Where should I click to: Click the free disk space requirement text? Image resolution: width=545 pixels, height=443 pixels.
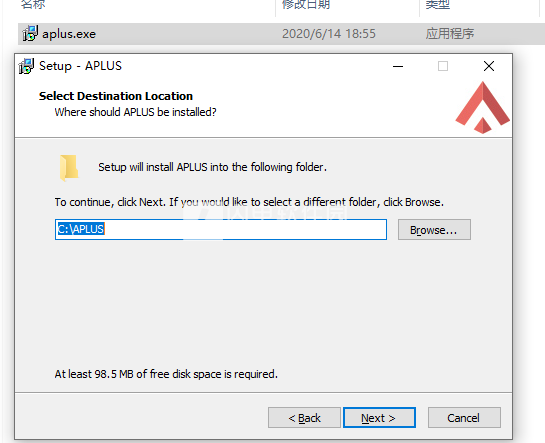166,374
